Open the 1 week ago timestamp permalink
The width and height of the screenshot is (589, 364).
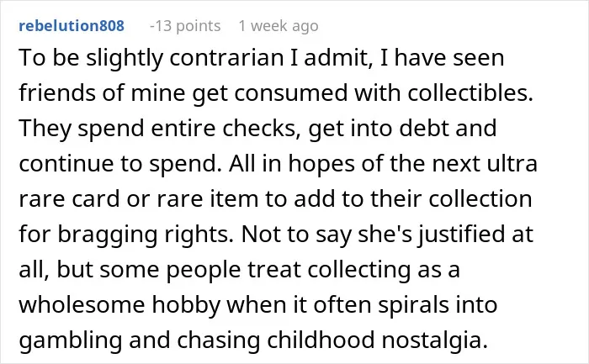point(279,26)
